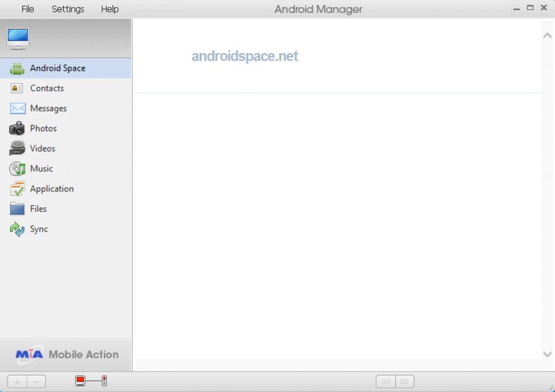Click the minus remove button
The image size is (555, 392).
tap(36, 381)
